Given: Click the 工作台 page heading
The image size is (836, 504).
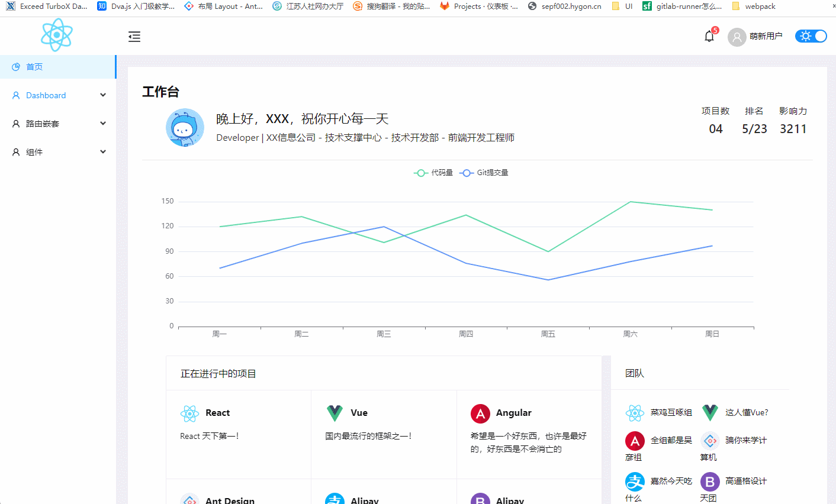Looking at the screenshot, I should (x=160, y=92).
